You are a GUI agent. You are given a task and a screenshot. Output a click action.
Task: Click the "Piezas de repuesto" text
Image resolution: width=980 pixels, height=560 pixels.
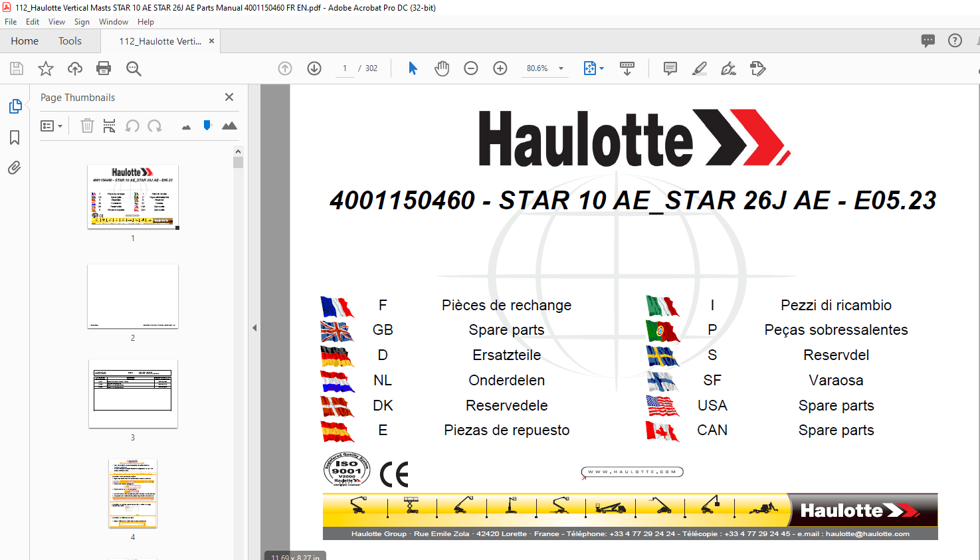[x=507, y=430]
